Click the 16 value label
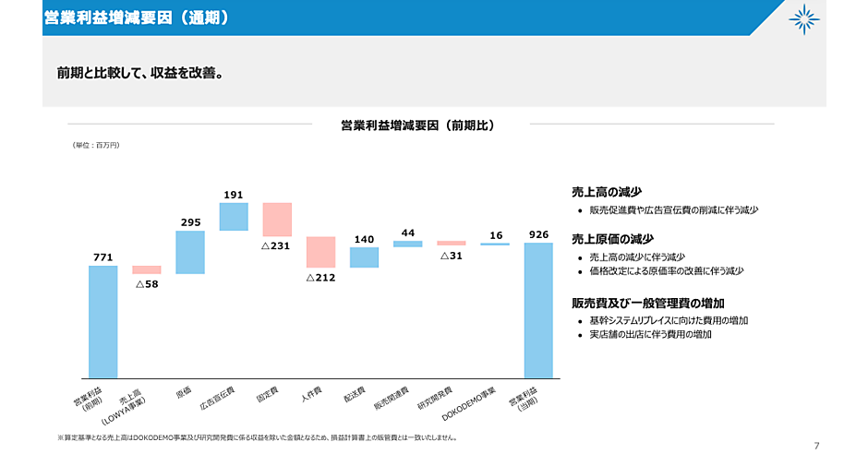Viewport: 868px width, 454px height. point(496,235)
